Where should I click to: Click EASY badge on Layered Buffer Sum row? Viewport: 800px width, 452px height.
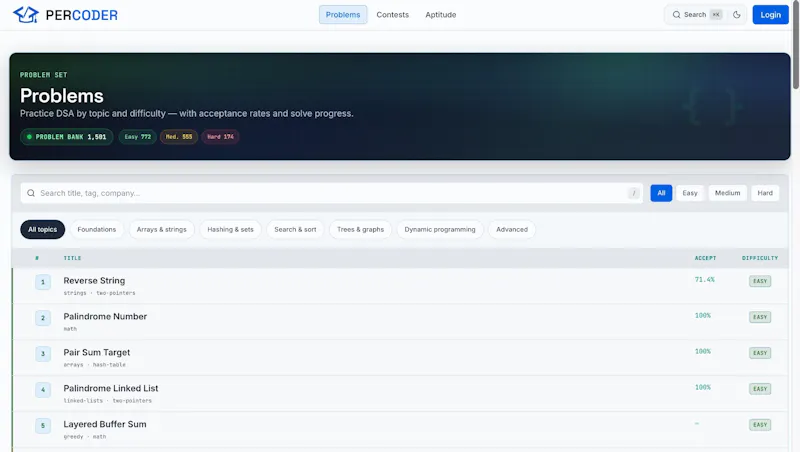pyautogui.click(x=760, y=424)
